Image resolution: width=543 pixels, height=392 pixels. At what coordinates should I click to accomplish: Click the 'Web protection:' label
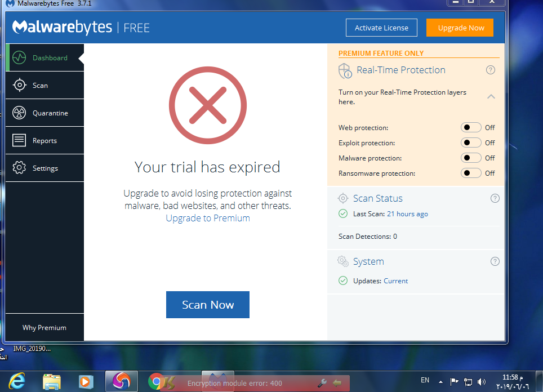[x=363, y=128]
